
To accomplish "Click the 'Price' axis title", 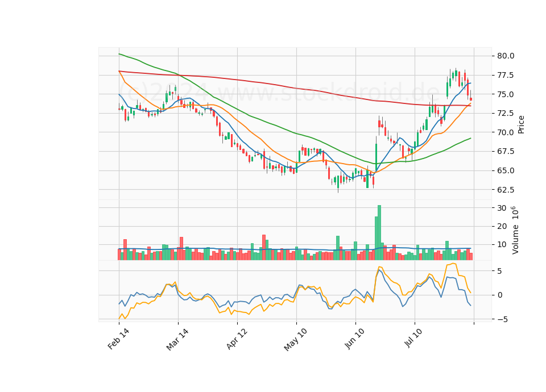I will [521, 124].
